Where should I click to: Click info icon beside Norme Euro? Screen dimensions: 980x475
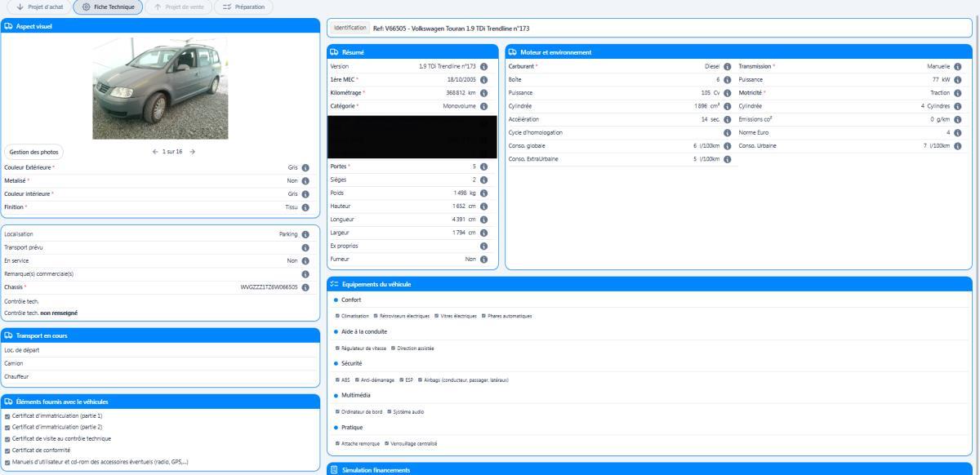click(x=957, y=132)
